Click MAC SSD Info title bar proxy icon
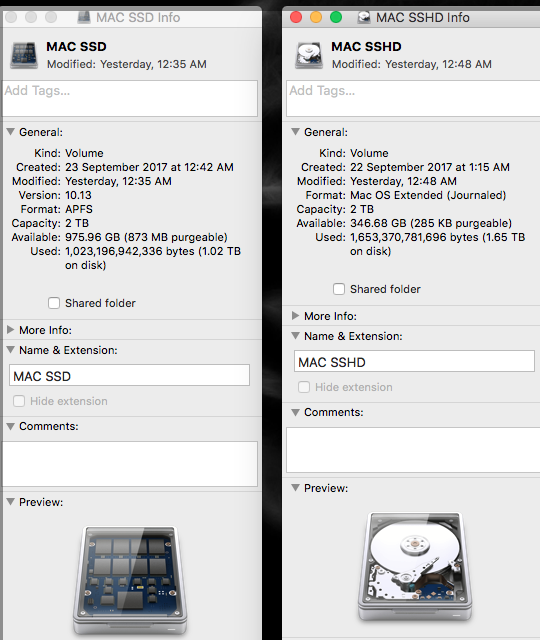The image size is (540, 640). click(84, 17)
